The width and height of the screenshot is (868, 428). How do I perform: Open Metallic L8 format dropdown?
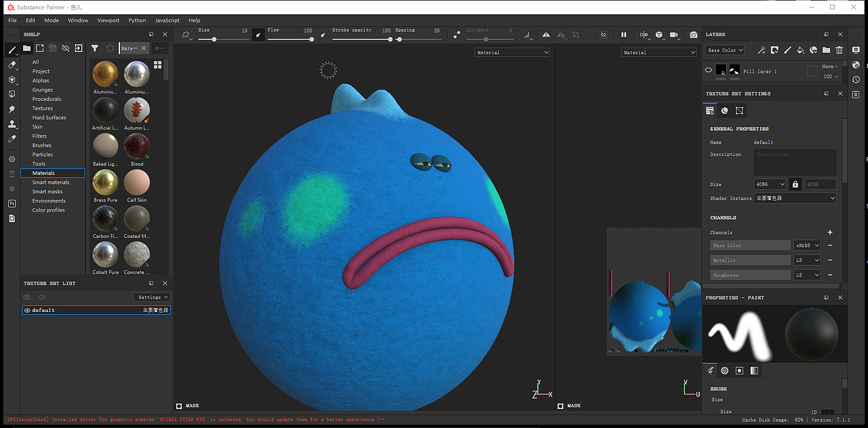tap(807, 260)
